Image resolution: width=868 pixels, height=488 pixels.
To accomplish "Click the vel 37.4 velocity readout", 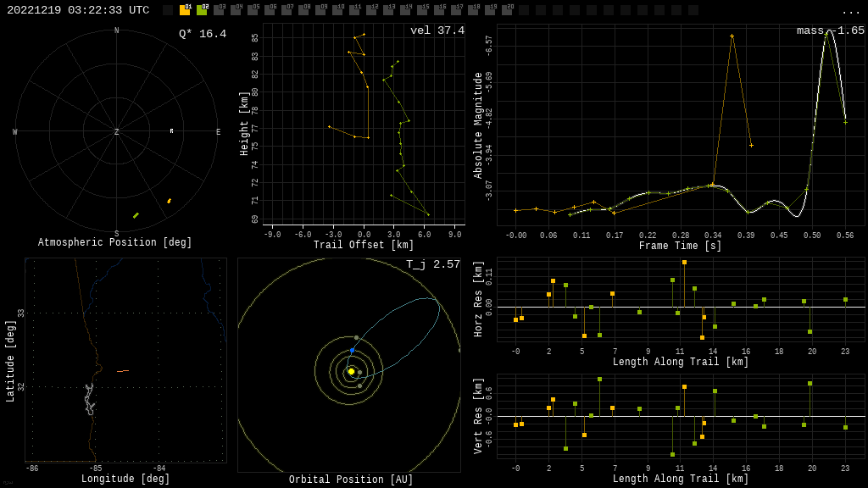I will 437,30.
